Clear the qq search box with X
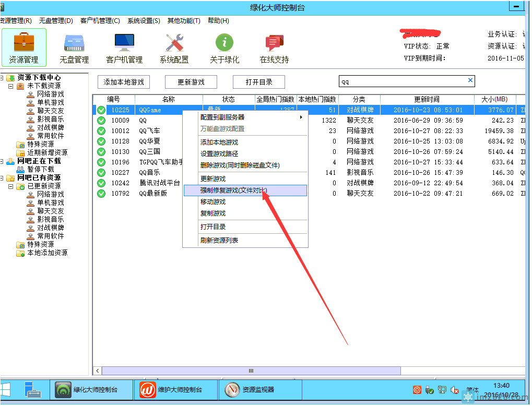 470,80
